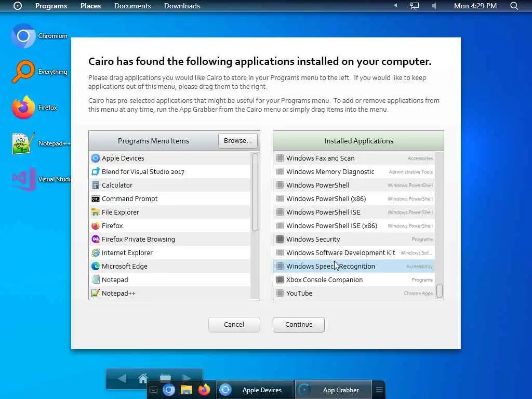532x399 pixels.
Task: Select Windows PowerShell (x86) entry
Action: point(354,199)
